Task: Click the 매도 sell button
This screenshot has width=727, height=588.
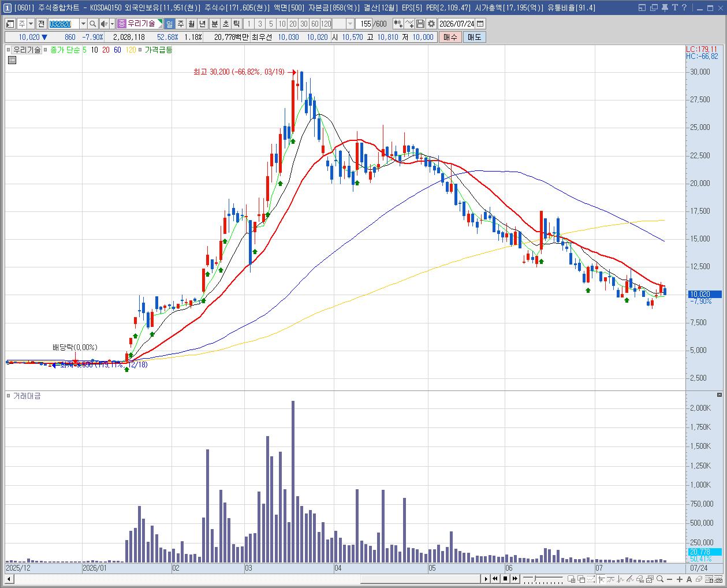Action: pyautogui.click(x=474, y=37)
